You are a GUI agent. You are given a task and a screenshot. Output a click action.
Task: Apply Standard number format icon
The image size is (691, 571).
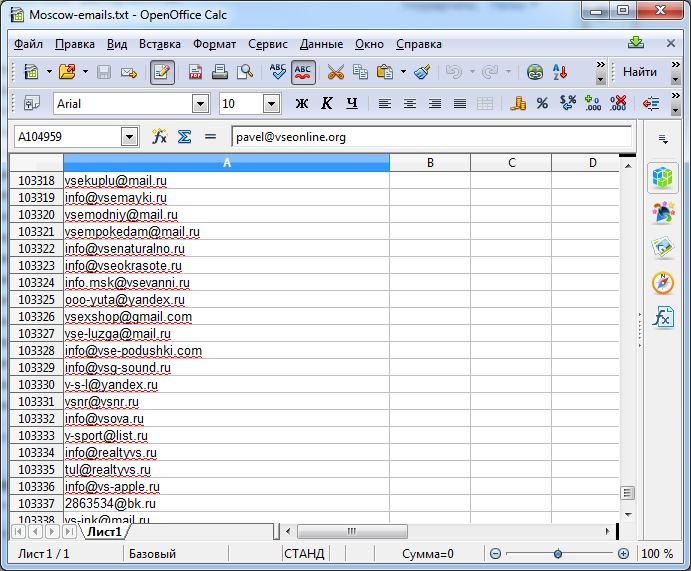568,104
